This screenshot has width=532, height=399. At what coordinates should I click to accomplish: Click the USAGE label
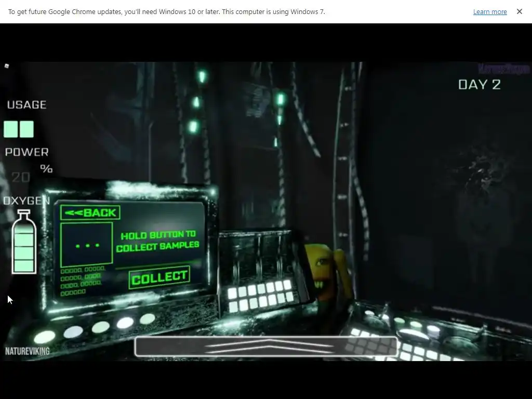(27, 105)
